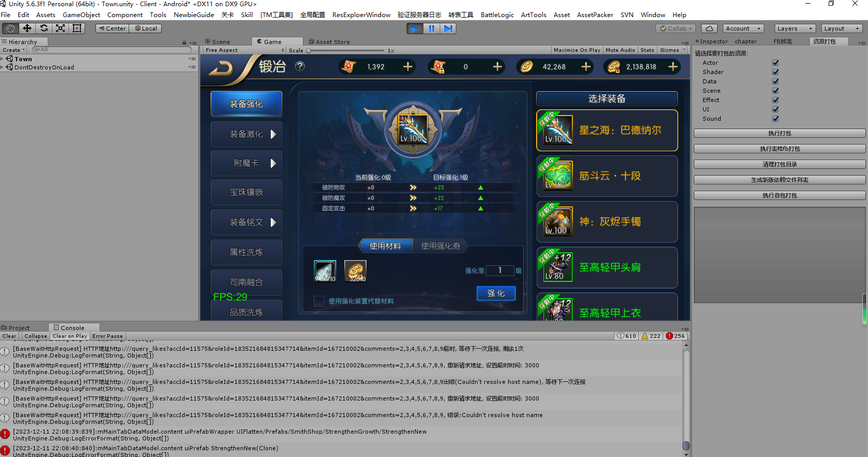This screenshot has height=457, width=868.
Task: Expand the Town scene in Hierarchy
Action: point(2,59)
